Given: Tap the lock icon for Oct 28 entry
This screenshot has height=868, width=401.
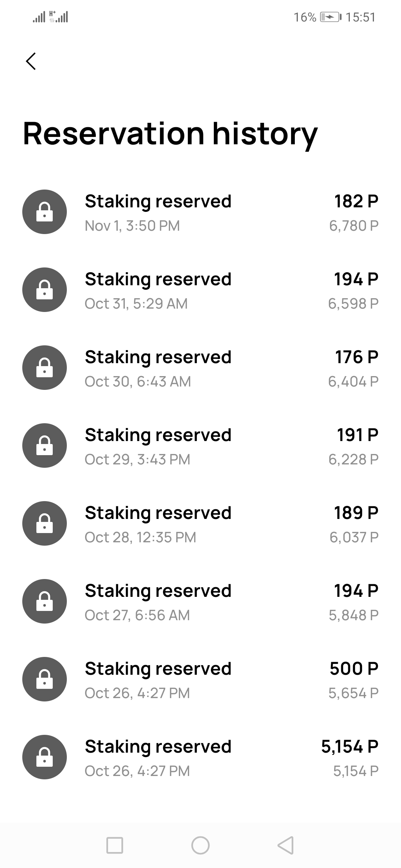Looking at the screenshot, I should point(45,523).
